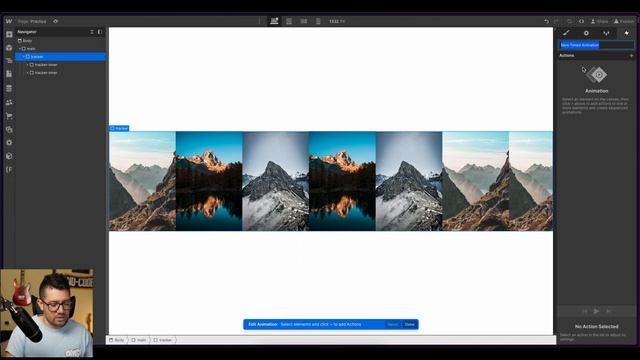The image size is (640, 360).
Task: Click the first mountain image on the canvas
Action: coord(142,181)
